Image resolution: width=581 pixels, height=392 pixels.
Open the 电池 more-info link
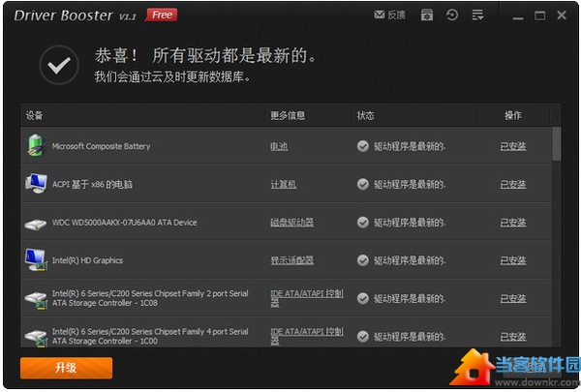click(279, 146)
